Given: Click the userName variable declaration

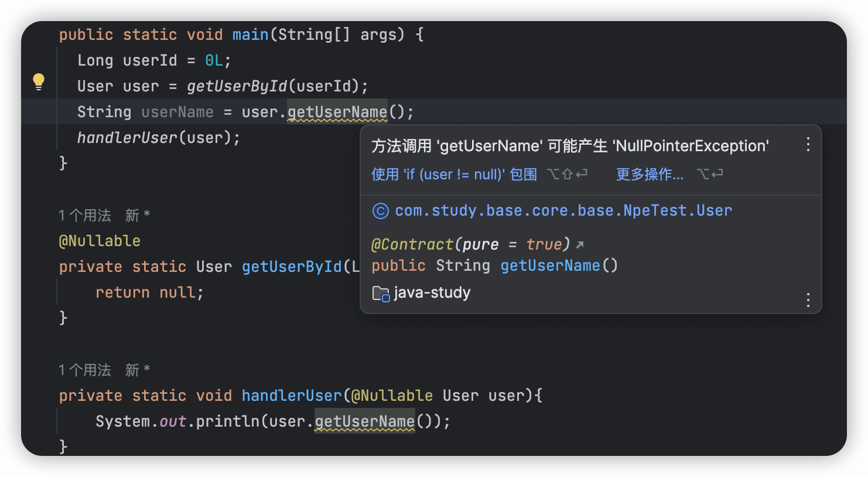Looking at the screenshot, I should (x=177, y=112).
